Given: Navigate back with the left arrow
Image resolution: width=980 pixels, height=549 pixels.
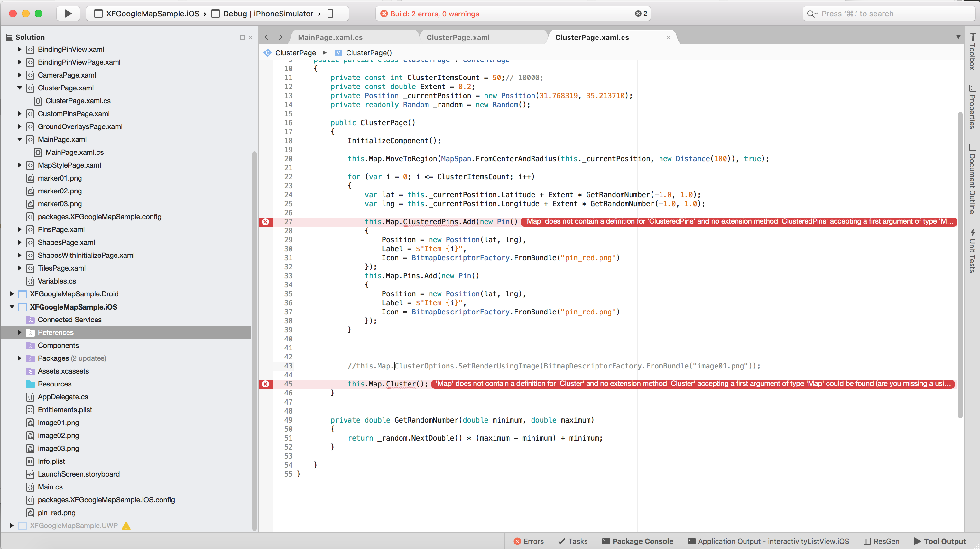Looking at the screenshot, I should [266, 37].
